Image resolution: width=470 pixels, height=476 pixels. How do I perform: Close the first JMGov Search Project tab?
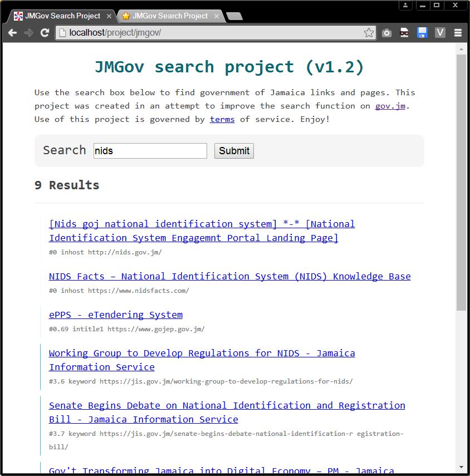109,16
